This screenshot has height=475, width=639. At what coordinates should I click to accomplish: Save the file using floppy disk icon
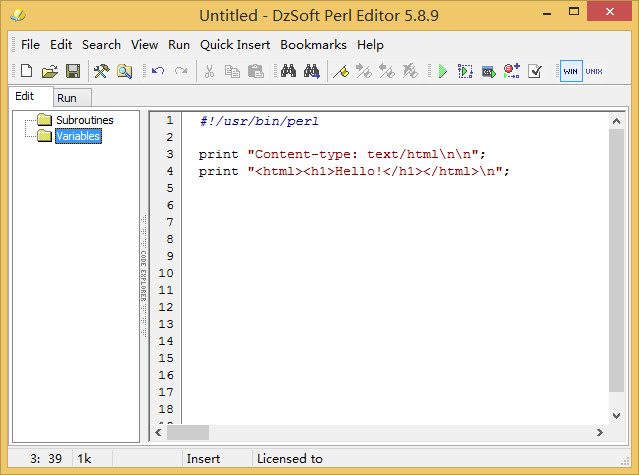click(x=73, y=71)
